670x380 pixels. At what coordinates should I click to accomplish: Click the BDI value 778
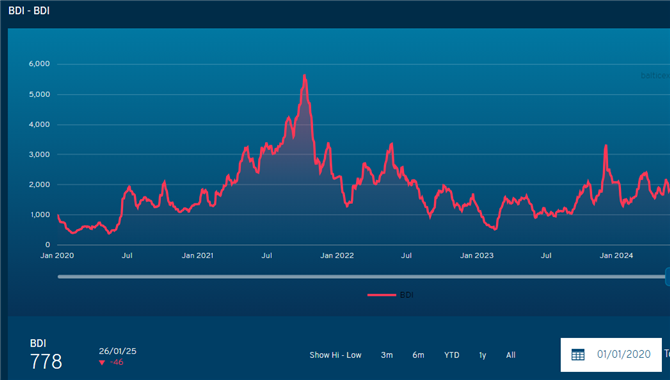pos(46,362)
